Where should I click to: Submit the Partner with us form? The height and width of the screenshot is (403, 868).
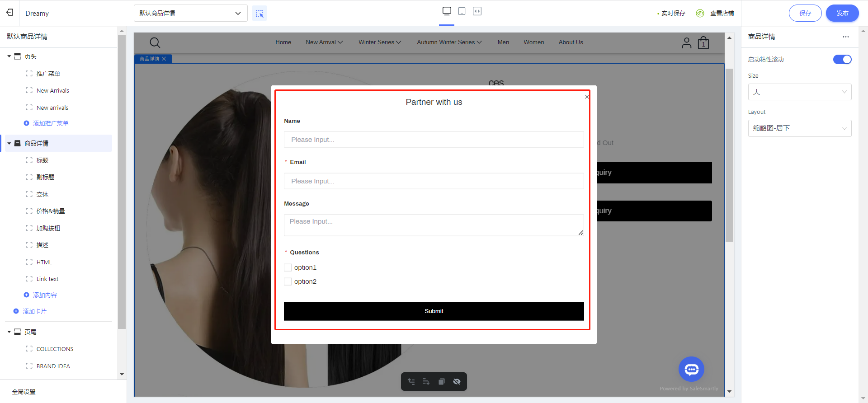coord(434,311)
